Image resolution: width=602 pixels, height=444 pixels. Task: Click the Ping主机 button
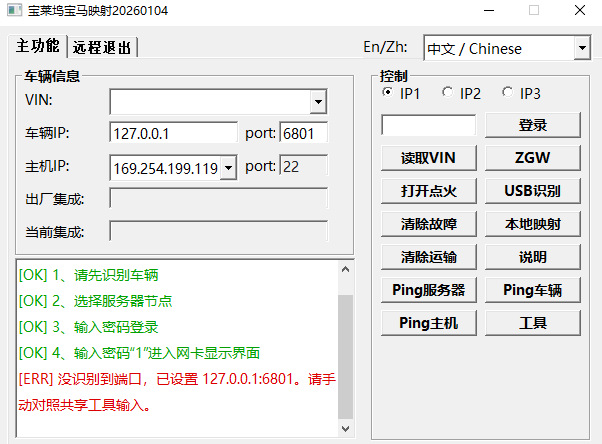(x=429, y=323)
